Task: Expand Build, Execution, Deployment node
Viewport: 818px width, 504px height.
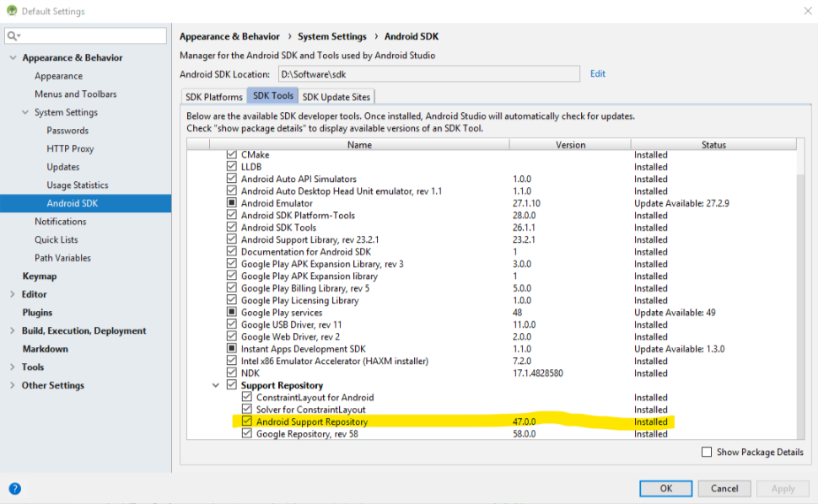Action: tap(13, 330)
